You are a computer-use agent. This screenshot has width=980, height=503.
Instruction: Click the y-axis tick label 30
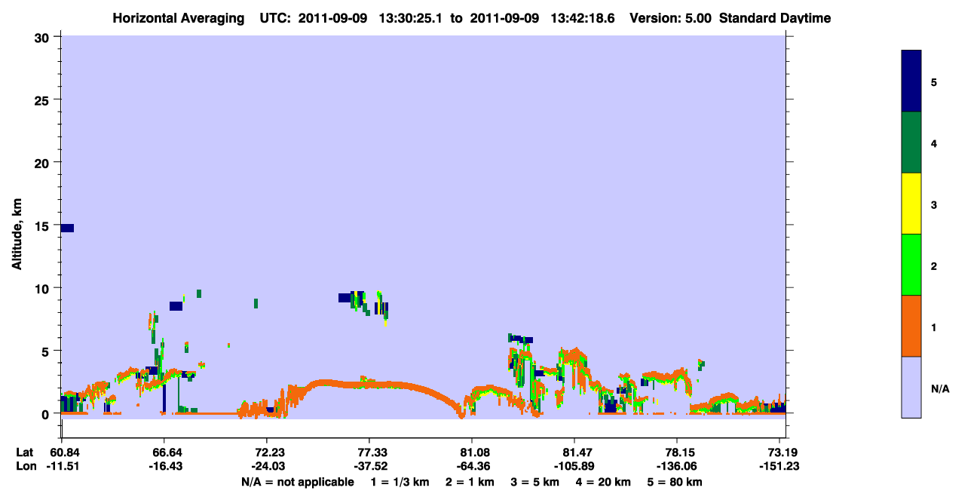[44, 37]
